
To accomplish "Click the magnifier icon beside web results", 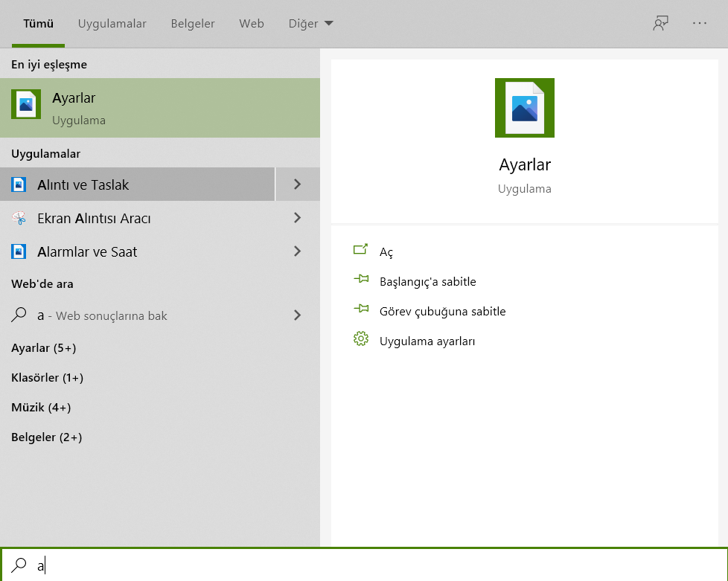I will (19, 315).
